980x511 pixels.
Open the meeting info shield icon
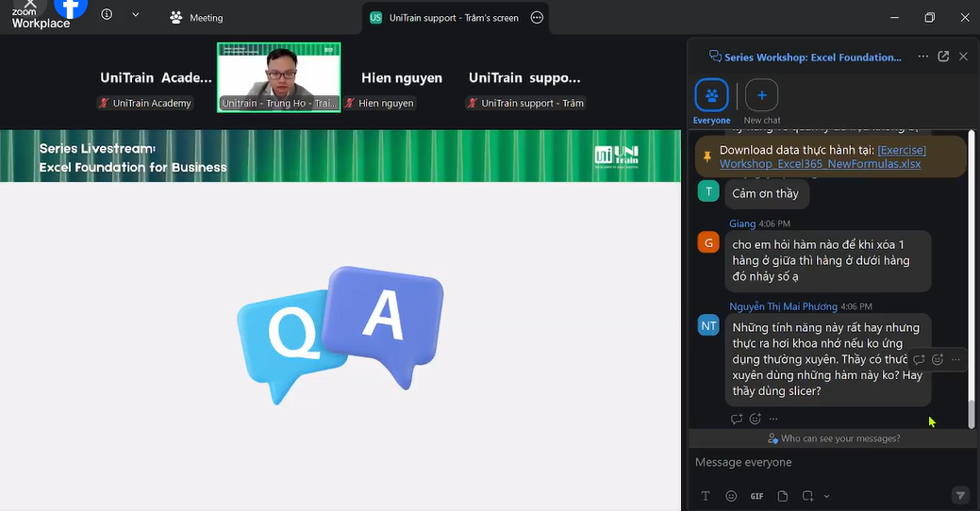pyautogui.click(x=107, y=14)
